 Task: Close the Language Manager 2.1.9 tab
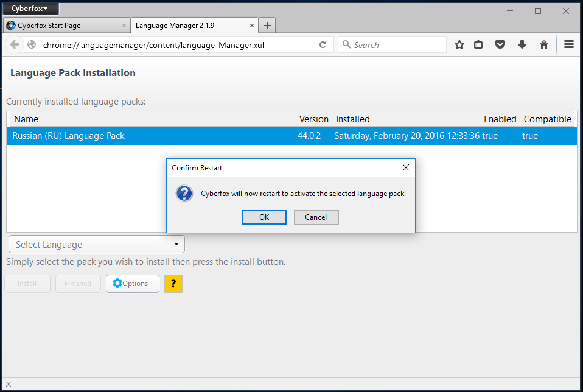click(x=252, y=26)
